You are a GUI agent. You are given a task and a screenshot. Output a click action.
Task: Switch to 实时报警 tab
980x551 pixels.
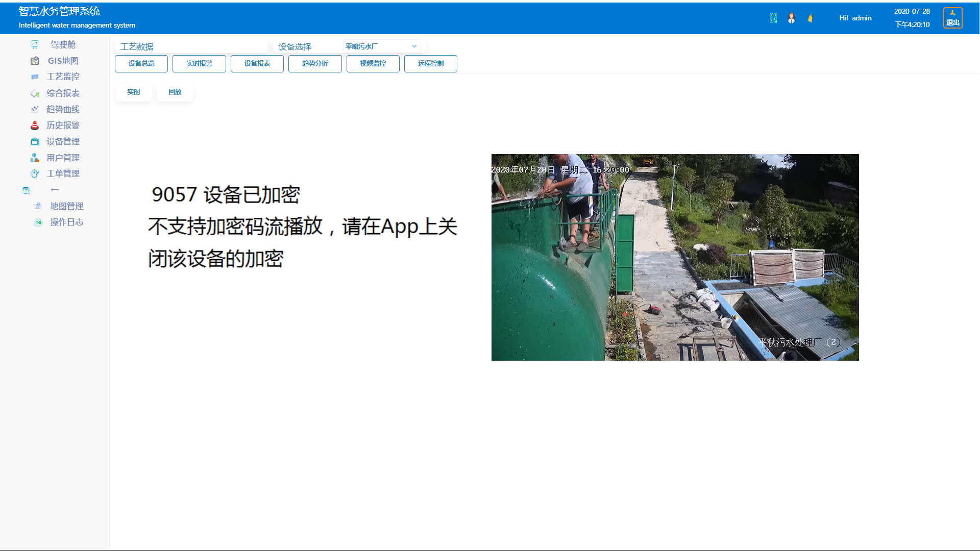click(x=199, y=64)
